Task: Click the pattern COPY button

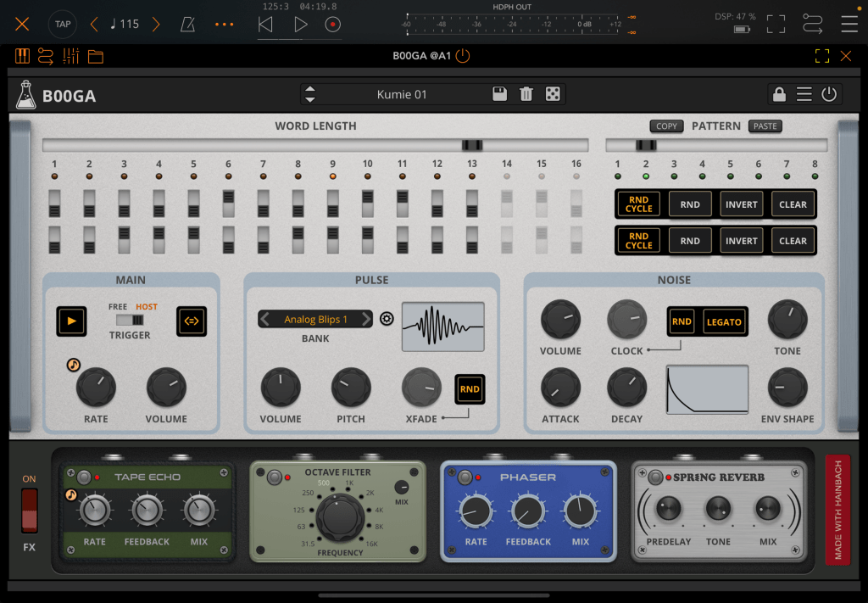Action: [666, 126]
